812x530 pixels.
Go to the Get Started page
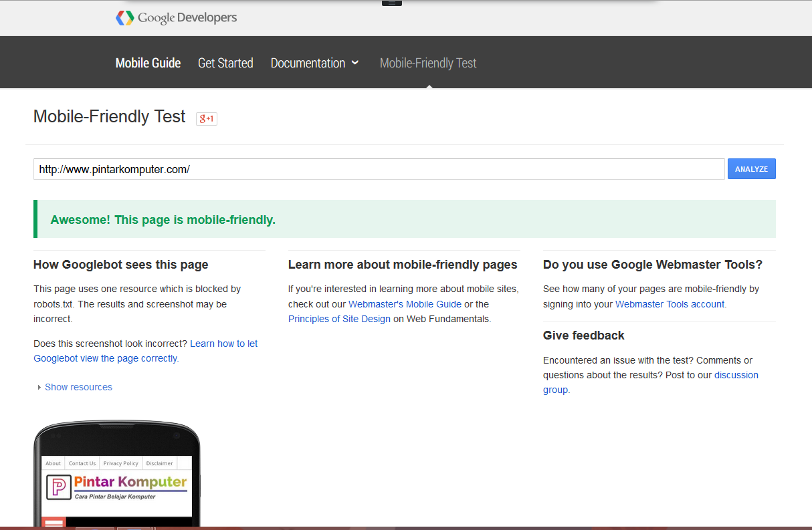coord(225,63)
